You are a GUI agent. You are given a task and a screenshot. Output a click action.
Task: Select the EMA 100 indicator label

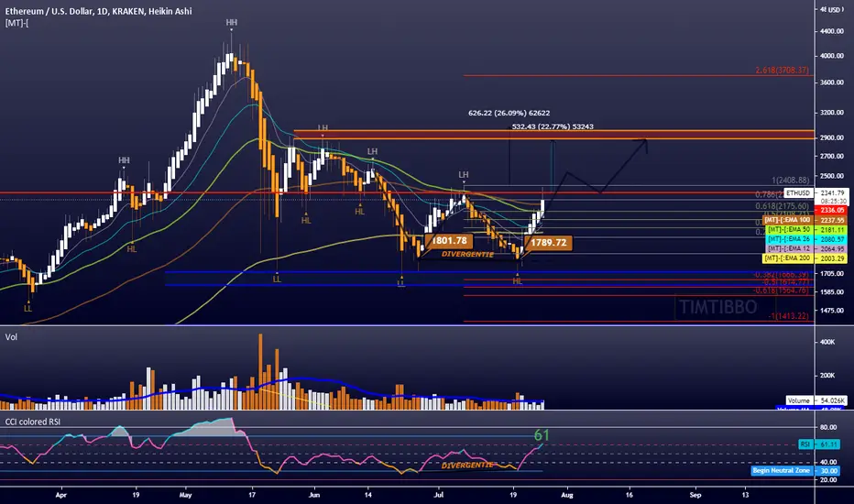pyautogui.click(x=787, y=220)
